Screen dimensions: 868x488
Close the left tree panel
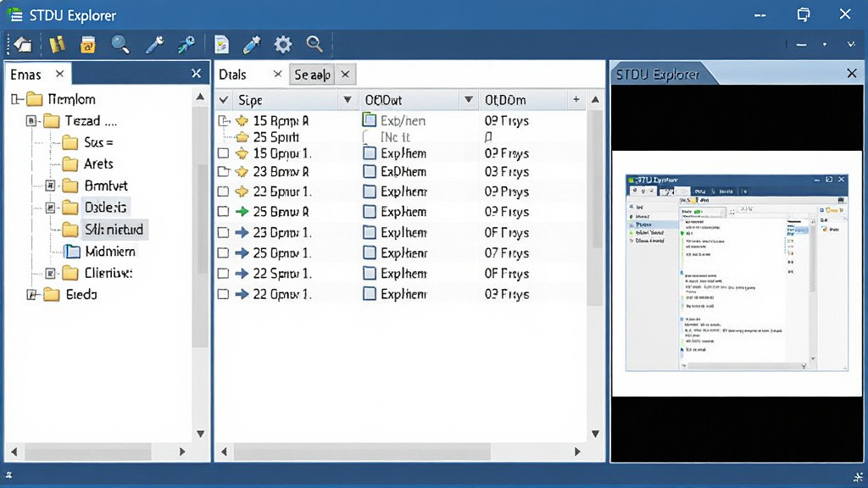pos(196,74)
